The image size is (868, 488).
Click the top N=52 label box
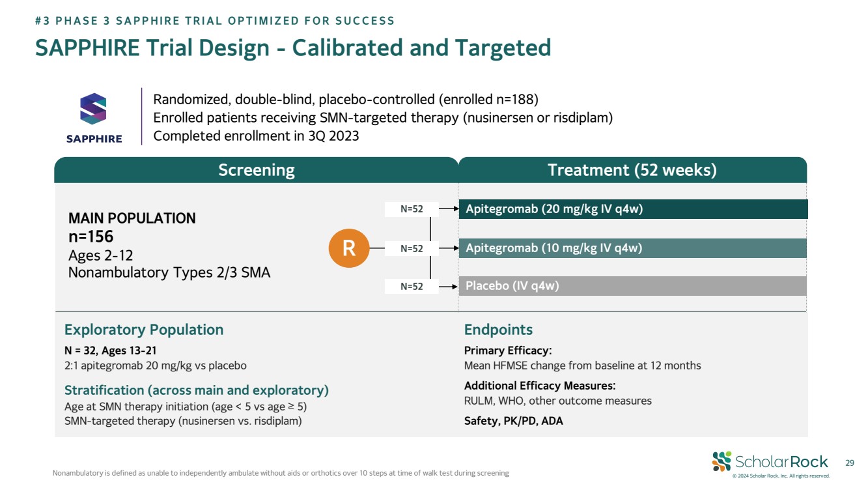click(412, 209)
